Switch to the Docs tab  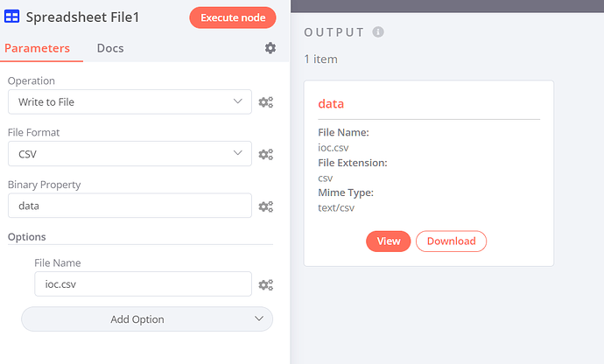pyautogui.click(x=110, y=48)
